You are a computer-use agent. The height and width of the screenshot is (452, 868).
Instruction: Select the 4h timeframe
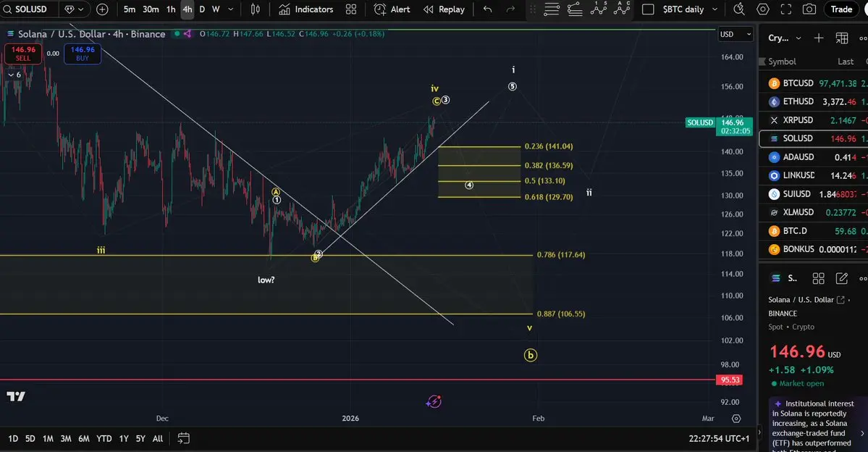click(187, 9)
